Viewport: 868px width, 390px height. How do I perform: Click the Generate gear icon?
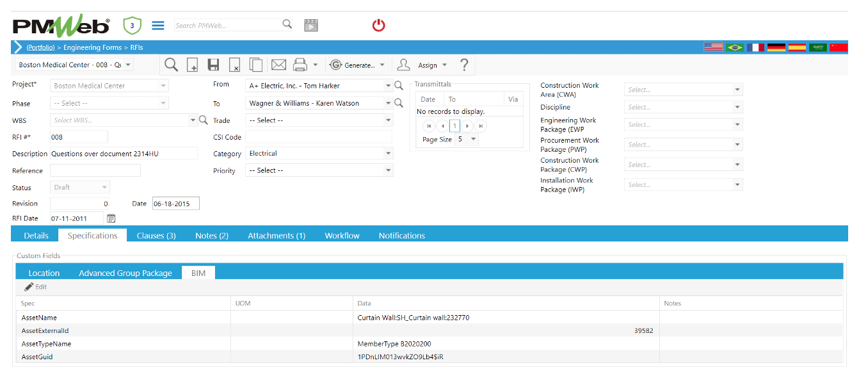(x=334, y=64)
